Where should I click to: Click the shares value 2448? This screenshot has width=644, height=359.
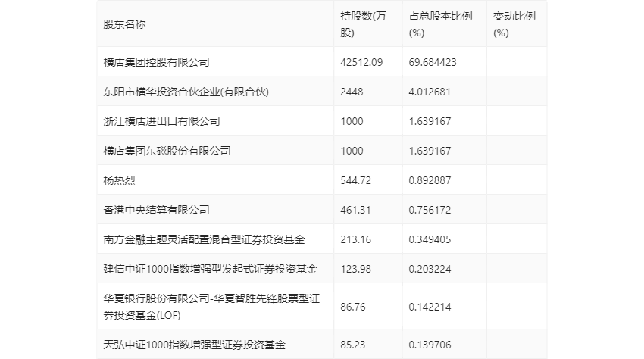[x=352, y=92]
